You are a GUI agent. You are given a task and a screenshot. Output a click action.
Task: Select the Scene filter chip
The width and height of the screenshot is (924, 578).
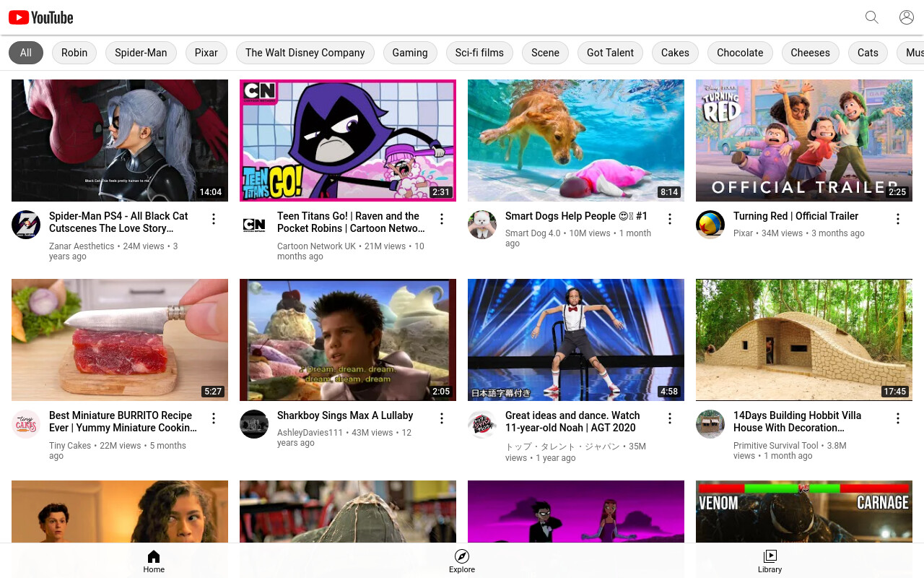pos(545,53)
